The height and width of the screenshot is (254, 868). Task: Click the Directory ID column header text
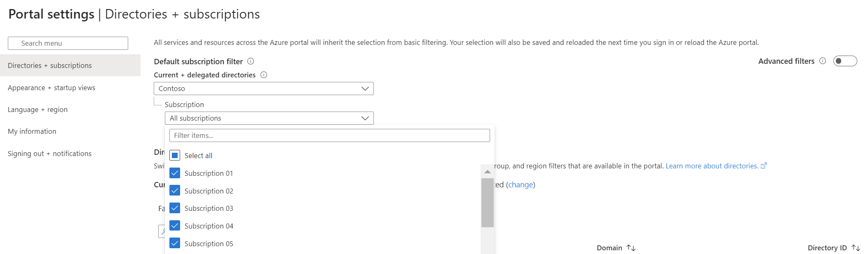(x=827, y=248)
